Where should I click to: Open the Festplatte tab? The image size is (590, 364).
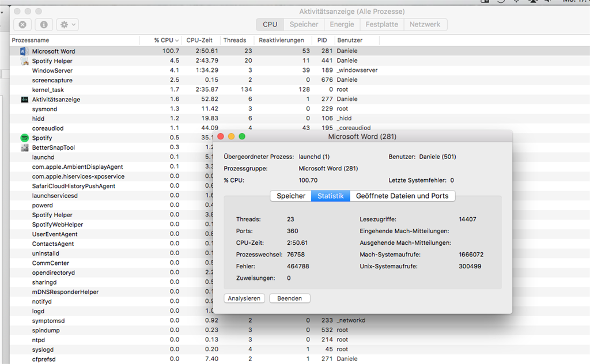click(x=381, y=24)
